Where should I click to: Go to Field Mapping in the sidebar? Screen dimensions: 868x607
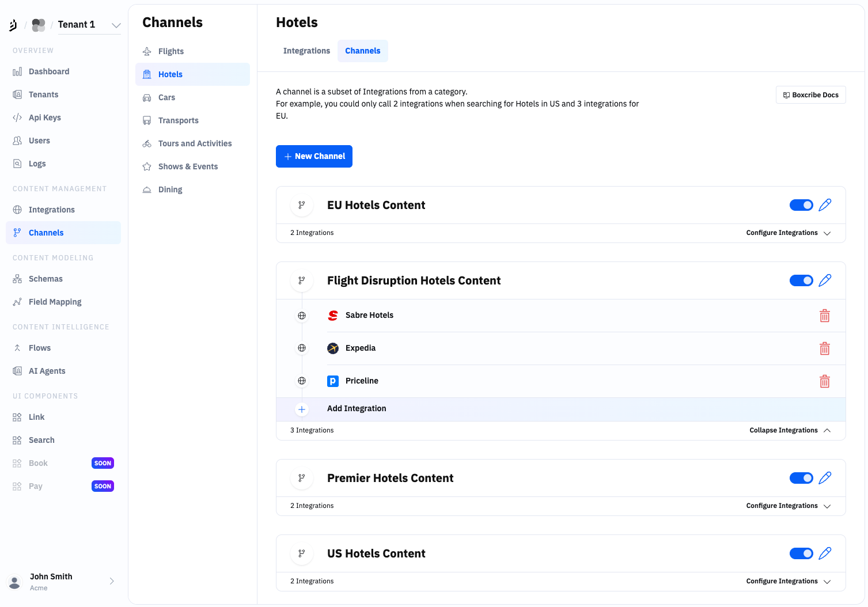55,302
